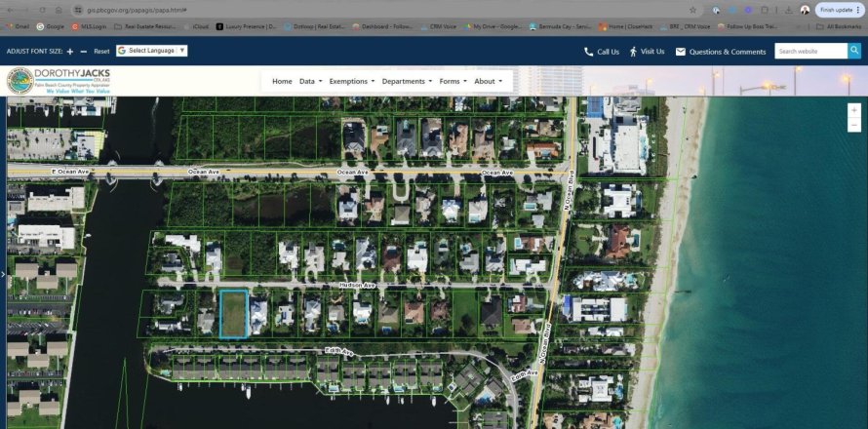The width and height of the screenshot is (868, 429).
Task: Expand the Departments menu
Action: coord(408,81)
